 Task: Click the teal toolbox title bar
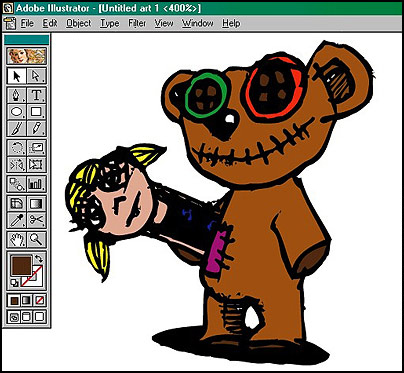click(x=27, y=40)
